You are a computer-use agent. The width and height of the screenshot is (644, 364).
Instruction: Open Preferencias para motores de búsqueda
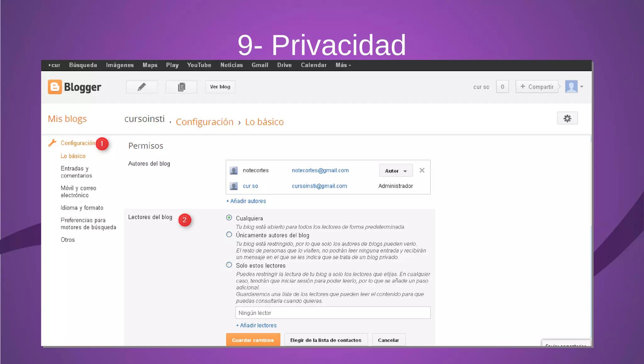coord(88,224)
